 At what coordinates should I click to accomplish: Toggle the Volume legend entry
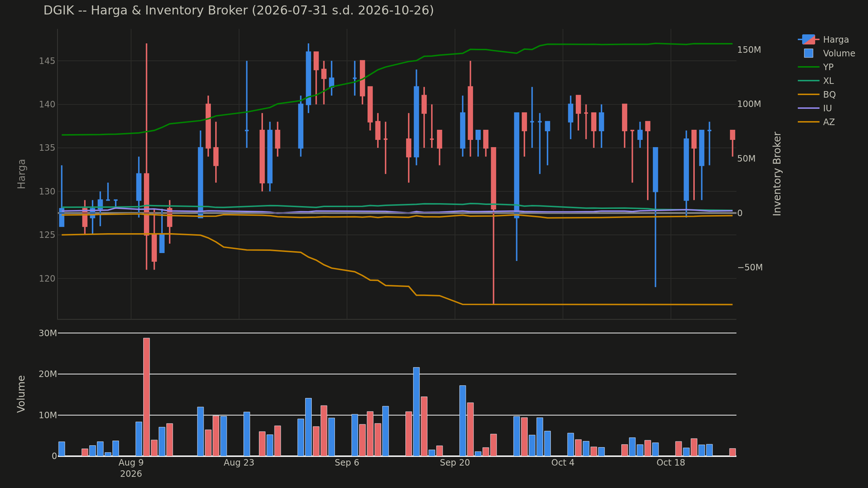[x=827, y=53]
